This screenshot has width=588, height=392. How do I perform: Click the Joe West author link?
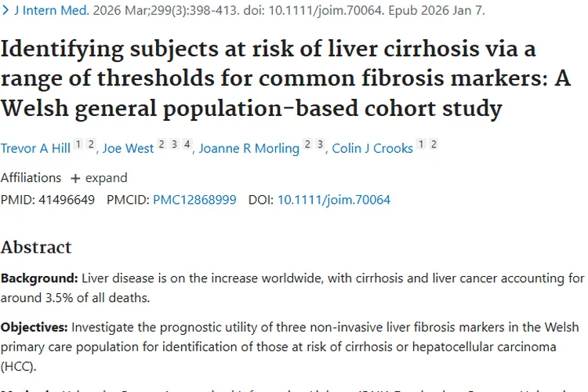pyautogui.click(x=129, y=148)
